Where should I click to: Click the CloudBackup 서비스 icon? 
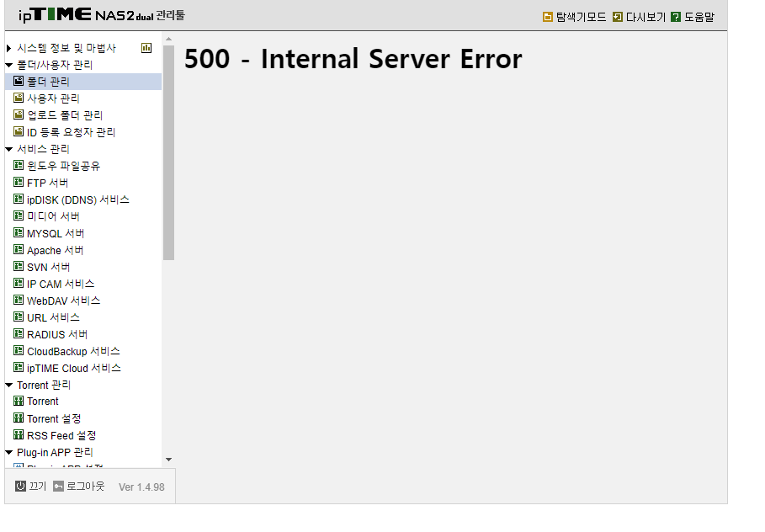[19, 350]
